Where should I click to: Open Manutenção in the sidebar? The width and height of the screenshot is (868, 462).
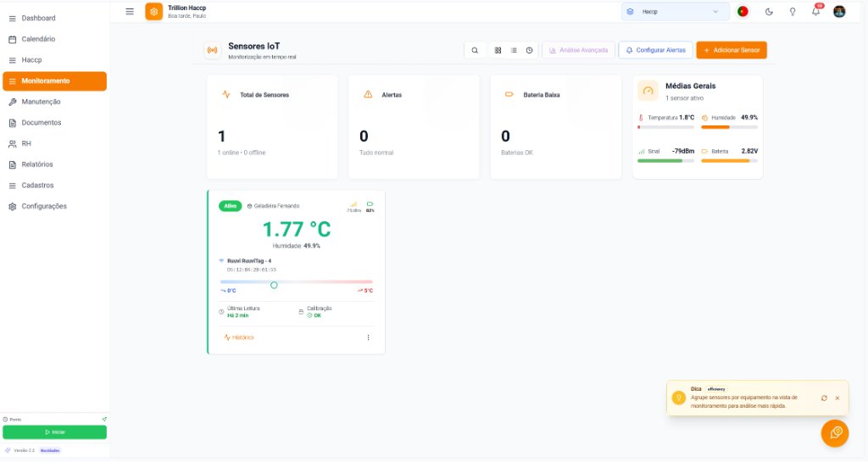[x=54, y=102]
